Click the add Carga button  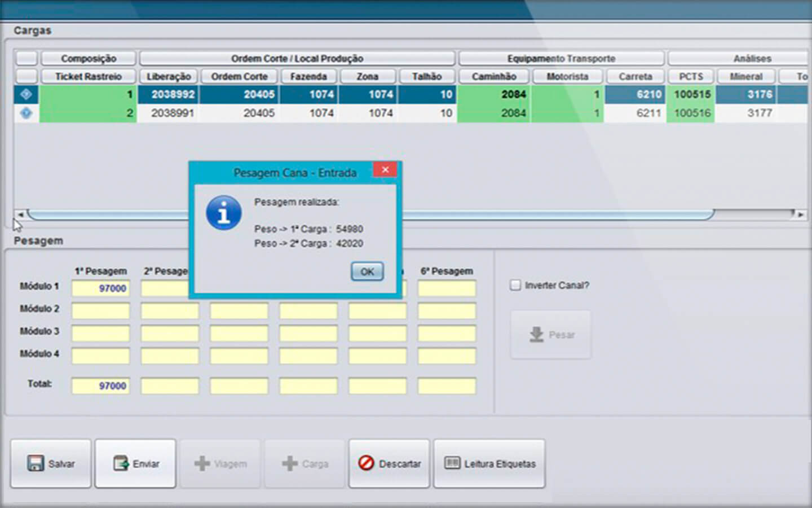tap(304, 464)
